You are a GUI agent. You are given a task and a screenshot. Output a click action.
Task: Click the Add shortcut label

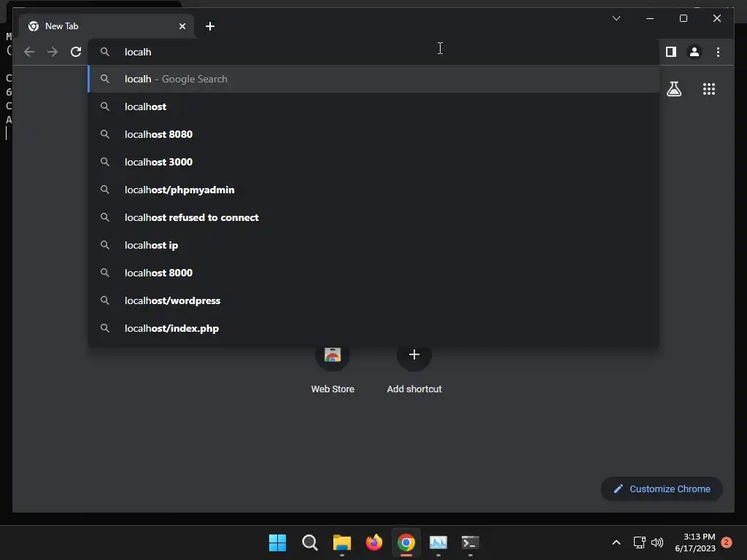click(x=414, y=389)
